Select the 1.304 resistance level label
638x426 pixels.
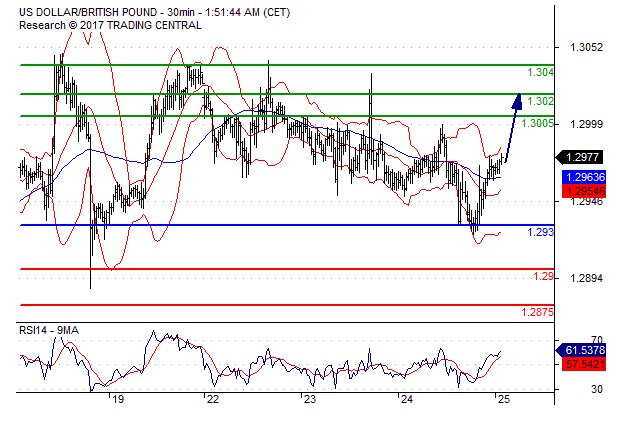point(540,72)
